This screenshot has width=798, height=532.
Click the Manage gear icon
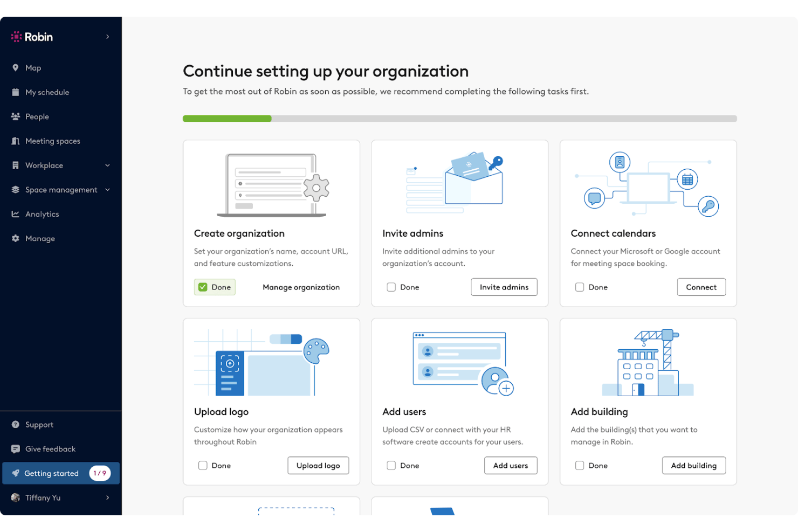16,238
